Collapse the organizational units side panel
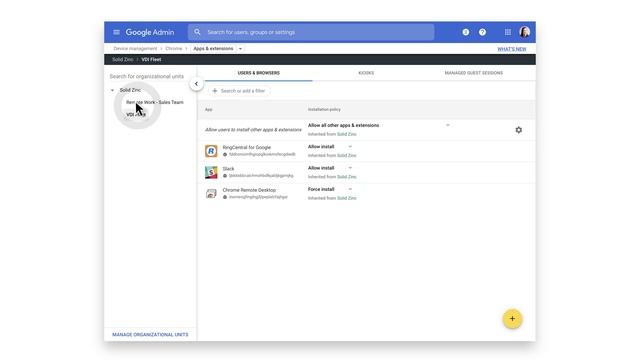640x360 pixels. (196, 84)
